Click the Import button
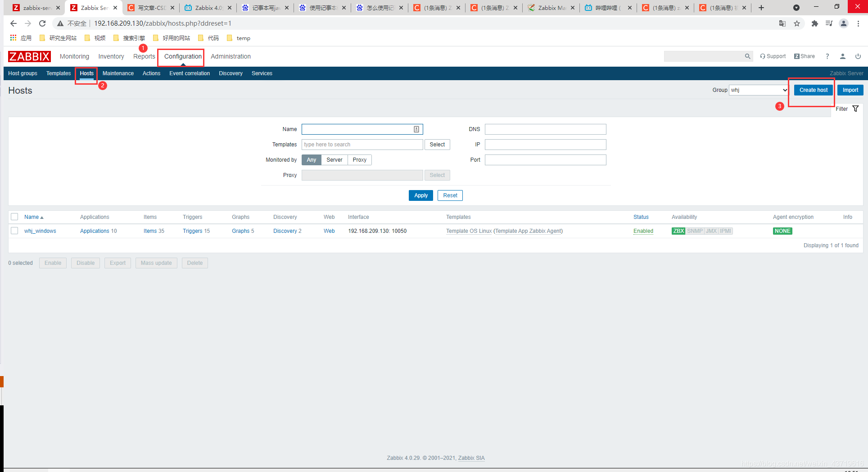The width and height of the screenshot is (868, 472). pos(850,90)
